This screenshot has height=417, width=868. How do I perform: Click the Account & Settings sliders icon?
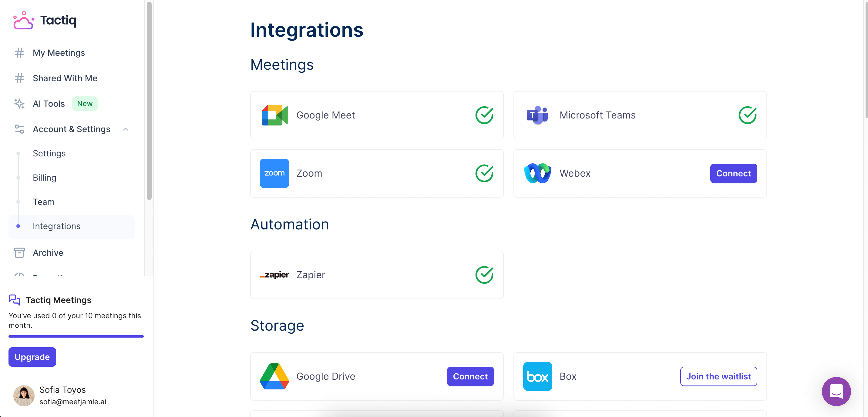(x=19, y=129)
